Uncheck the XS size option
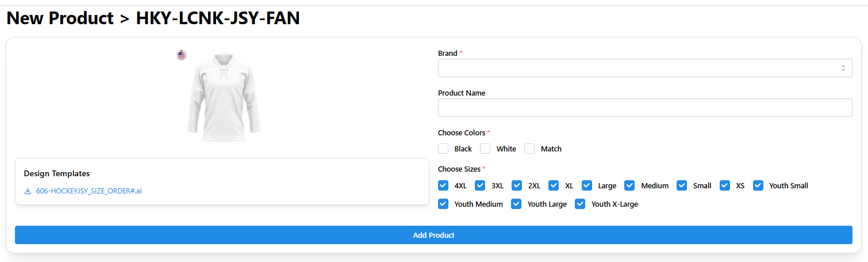The height and width of the screenshot is (262, 868). (x=725, y=185)
